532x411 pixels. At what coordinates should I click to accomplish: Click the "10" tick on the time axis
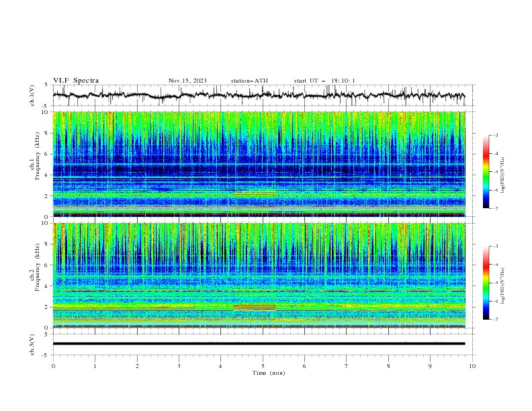(472, 366)
